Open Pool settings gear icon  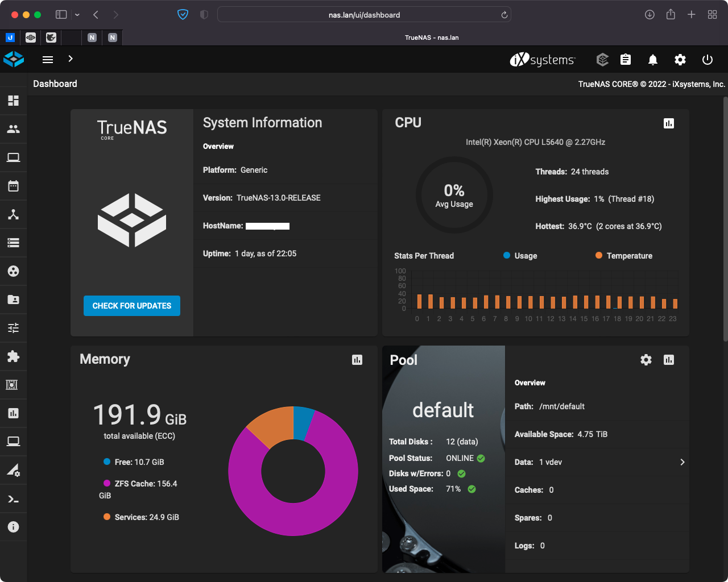coord(646,360)
